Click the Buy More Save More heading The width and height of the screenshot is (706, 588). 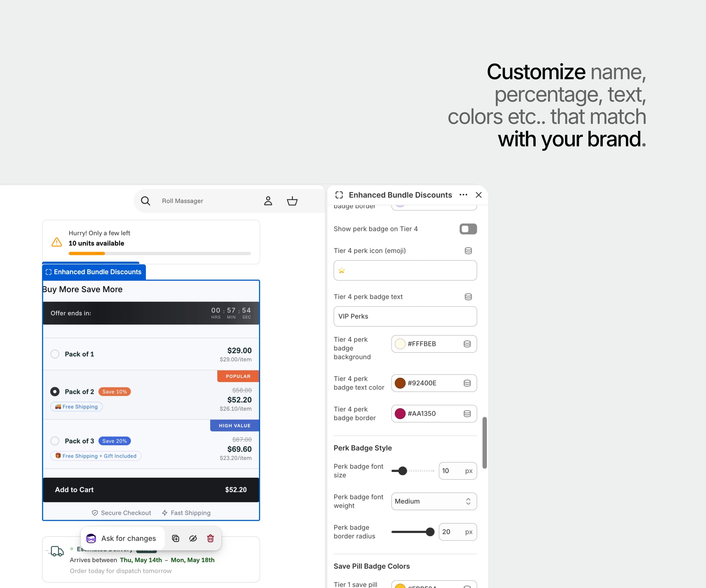click(82, 290)
